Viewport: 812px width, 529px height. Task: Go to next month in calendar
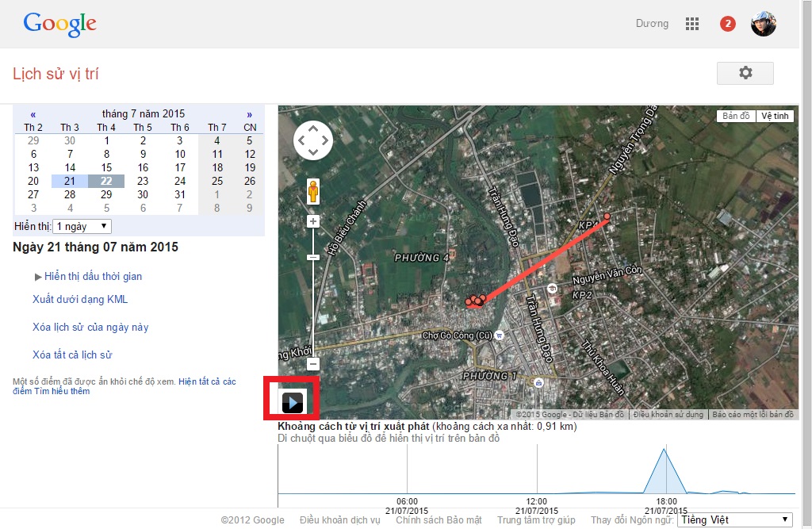(x=249, y=114)
